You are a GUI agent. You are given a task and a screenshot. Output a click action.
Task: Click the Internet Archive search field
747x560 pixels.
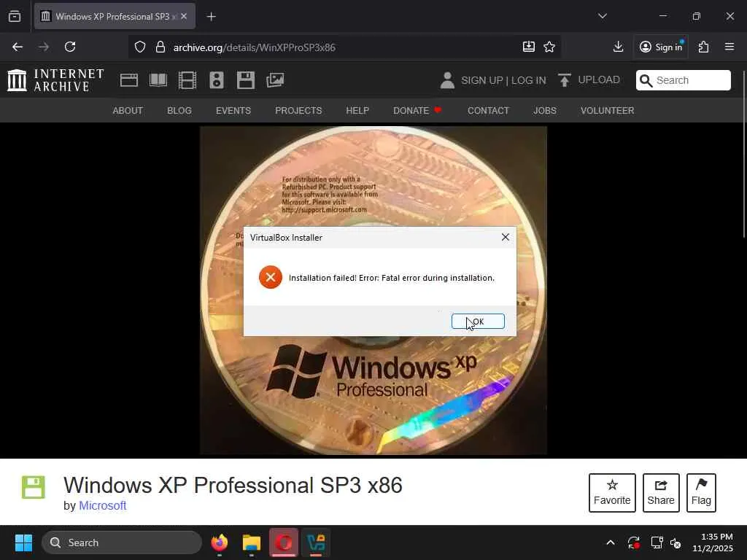point(683,80)
